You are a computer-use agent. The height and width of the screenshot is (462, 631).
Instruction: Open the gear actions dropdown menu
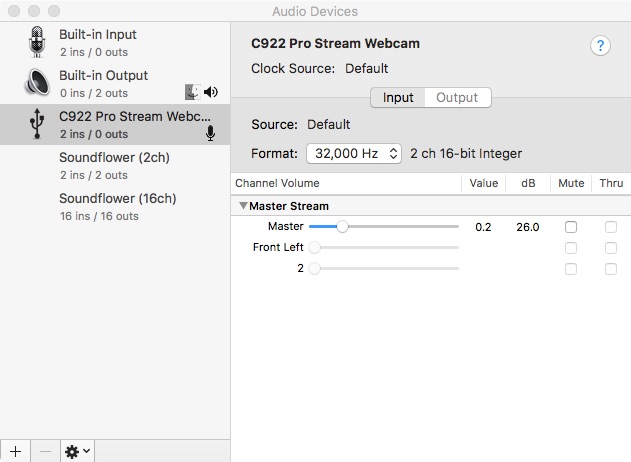click(x=78, y=451)
